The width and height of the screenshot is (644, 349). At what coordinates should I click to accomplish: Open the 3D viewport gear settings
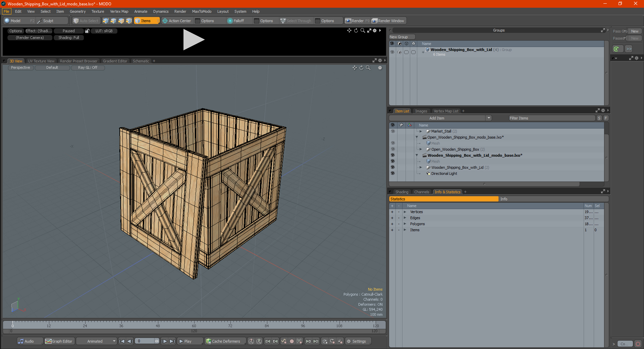(380, 68)
